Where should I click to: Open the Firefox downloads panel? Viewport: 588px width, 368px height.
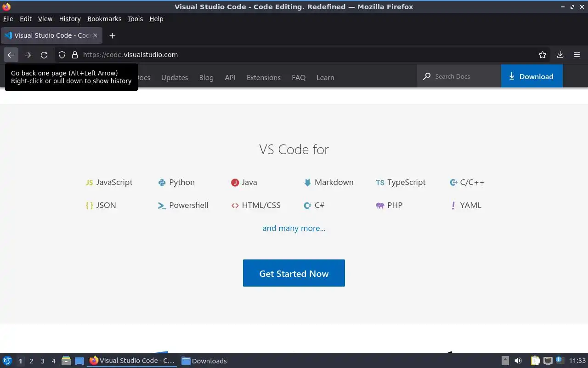point(560,55)
